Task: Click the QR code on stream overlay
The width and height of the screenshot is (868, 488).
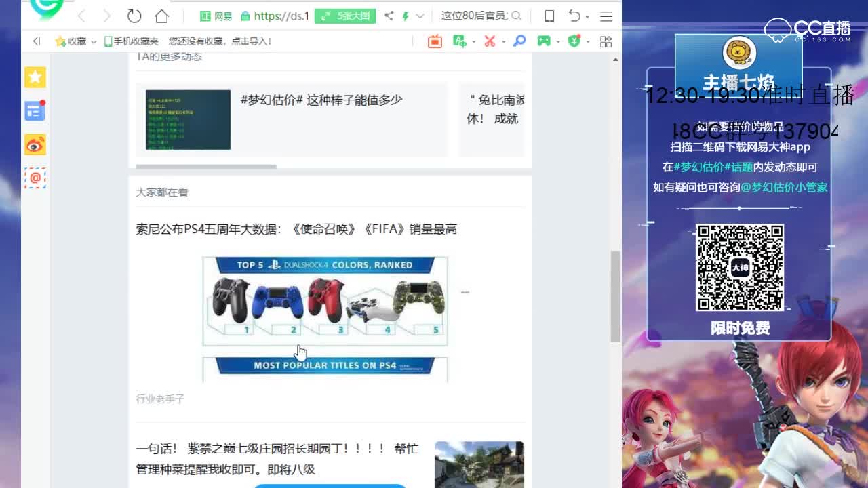Action: click(740, 268)
